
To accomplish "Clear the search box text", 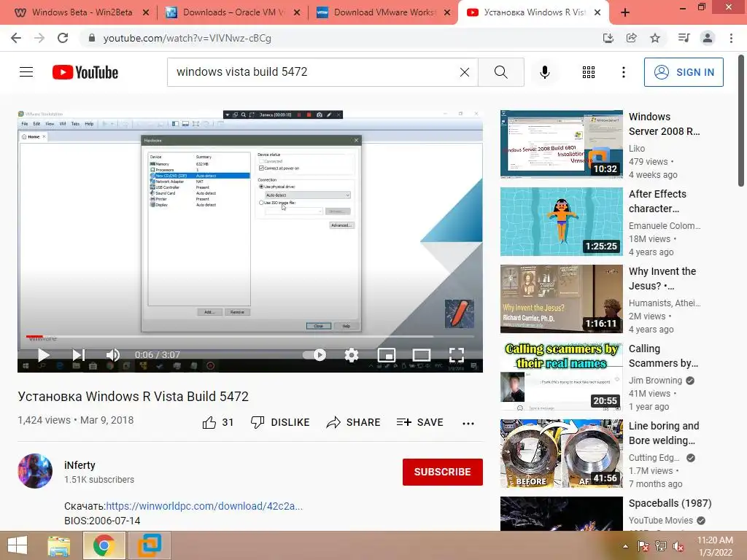I will point(465,72).
